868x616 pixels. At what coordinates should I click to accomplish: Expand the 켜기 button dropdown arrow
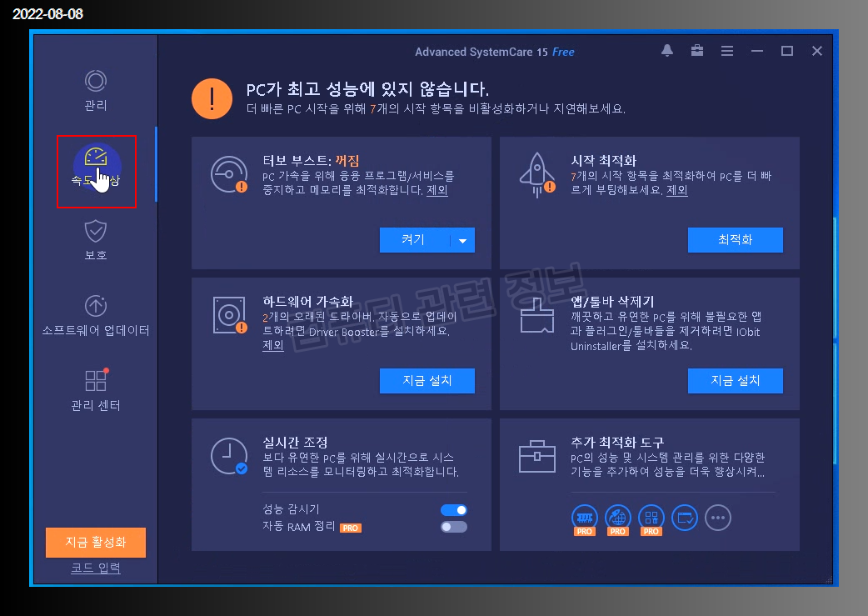click(x=463, y=240)
